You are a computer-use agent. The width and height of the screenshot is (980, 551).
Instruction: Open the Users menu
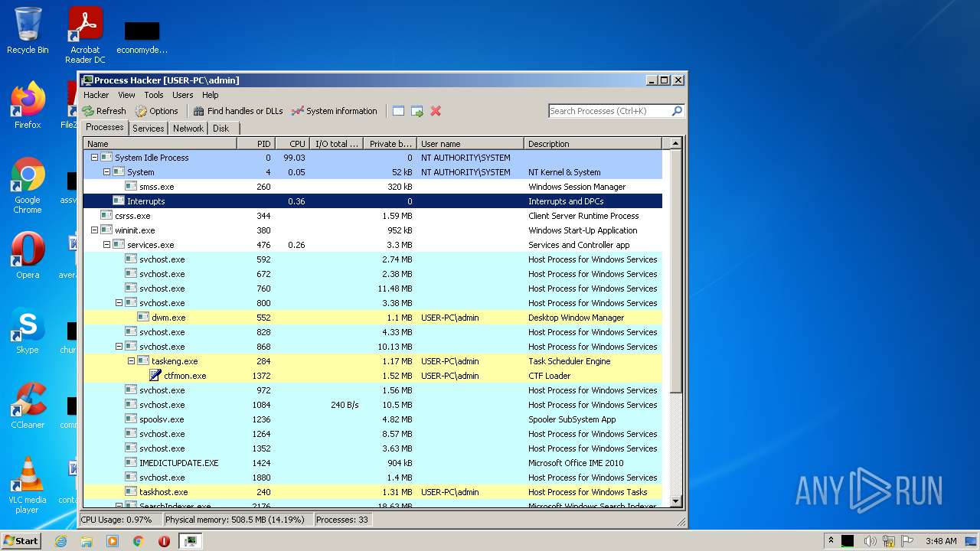click(183, 95)
